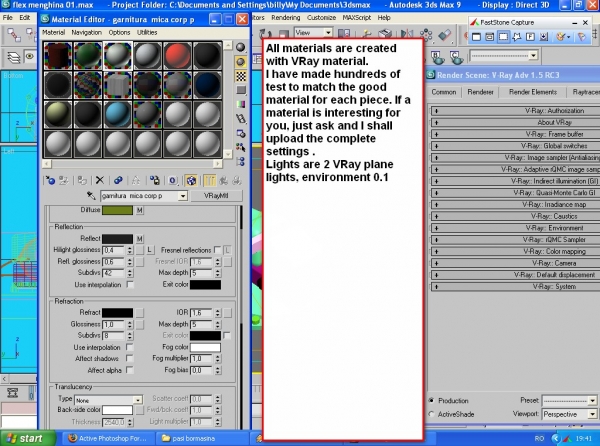Screen dimensions: 600x446
Task: Click the Make Material Copy icon
Action: pyautogui.click(x=118, y=180)
